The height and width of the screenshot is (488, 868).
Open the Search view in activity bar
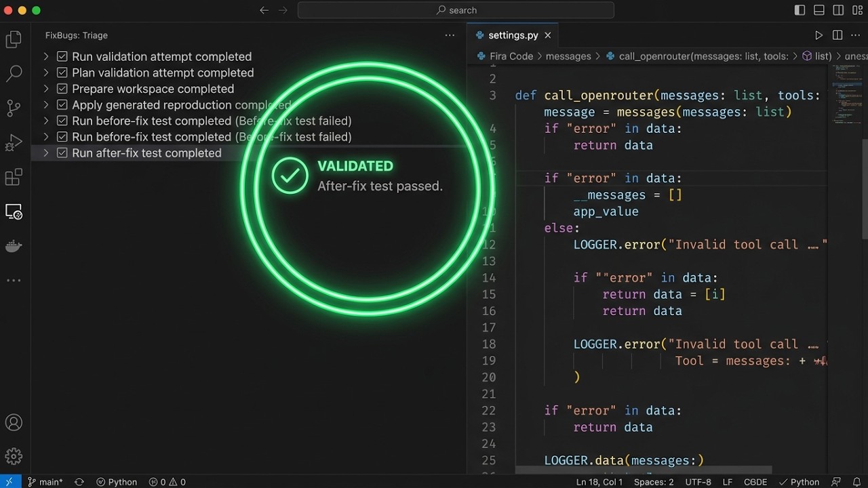pyautogui.click(x=14, y=74)
